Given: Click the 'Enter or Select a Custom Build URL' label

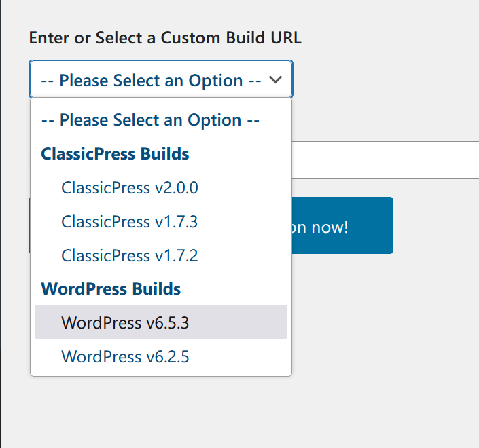Looking at the screenshot, I should click(165, 38).
